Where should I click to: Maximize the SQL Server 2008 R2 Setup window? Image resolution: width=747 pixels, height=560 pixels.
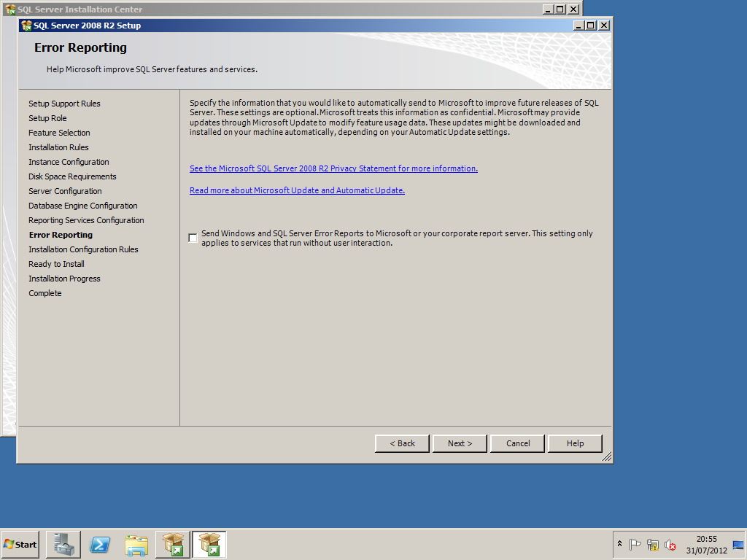click(x=591, y=26)
